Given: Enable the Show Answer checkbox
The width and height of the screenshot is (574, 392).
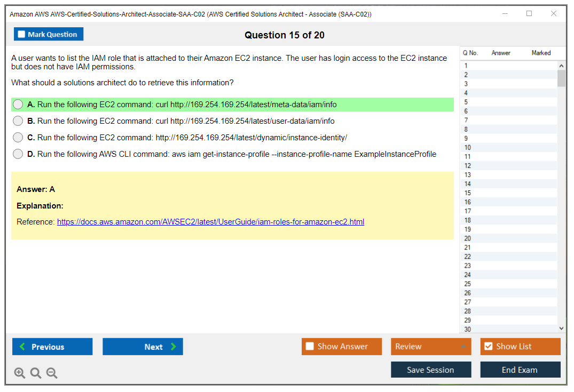Looking at the screenshot, I should click(x=310, y=347).
